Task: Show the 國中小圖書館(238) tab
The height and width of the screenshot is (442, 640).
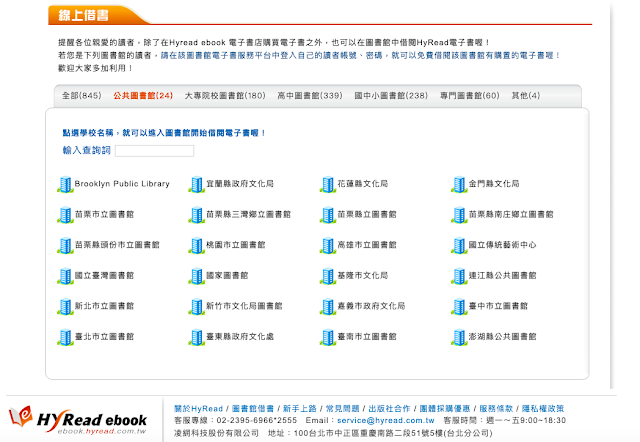Action: click(391, 96)
